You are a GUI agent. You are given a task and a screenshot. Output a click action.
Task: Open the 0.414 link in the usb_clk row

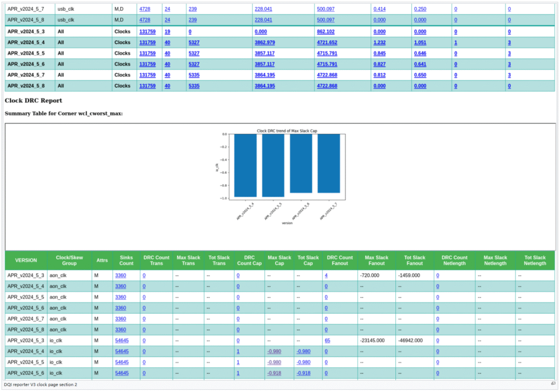pos(379,9)
